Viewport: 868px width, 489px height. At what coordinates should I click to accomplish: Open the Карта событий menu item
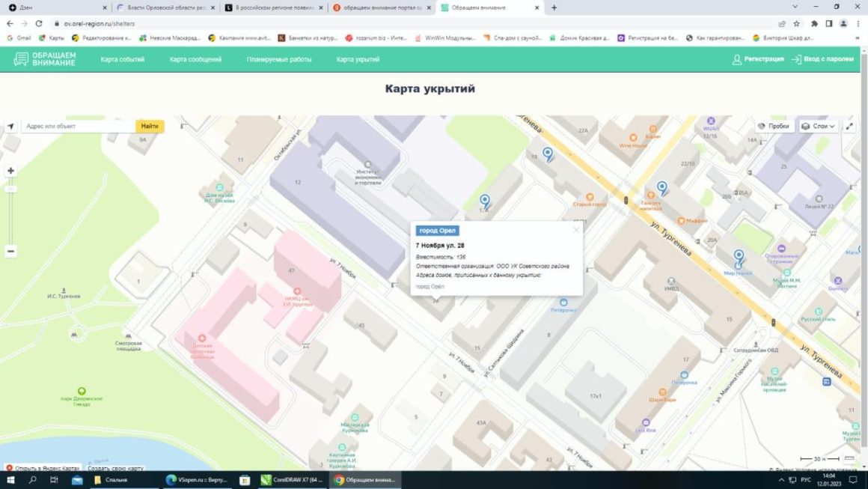click(123, 59)
